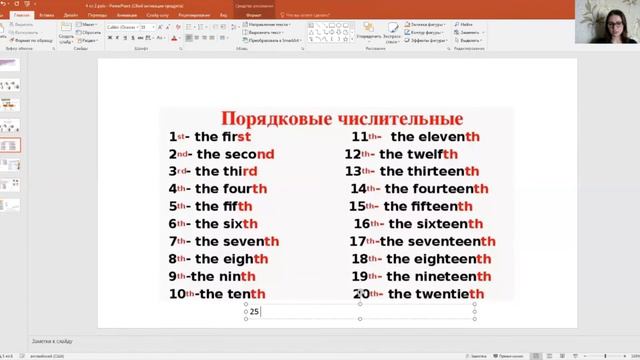The width and height of the screenshot is (640, 360).
Task: Open the line spacing dropdown
Action: (235, 27)
